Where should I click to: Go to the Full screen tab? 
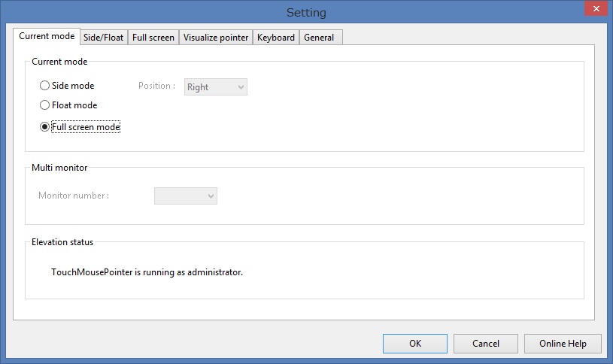[153, 38]
